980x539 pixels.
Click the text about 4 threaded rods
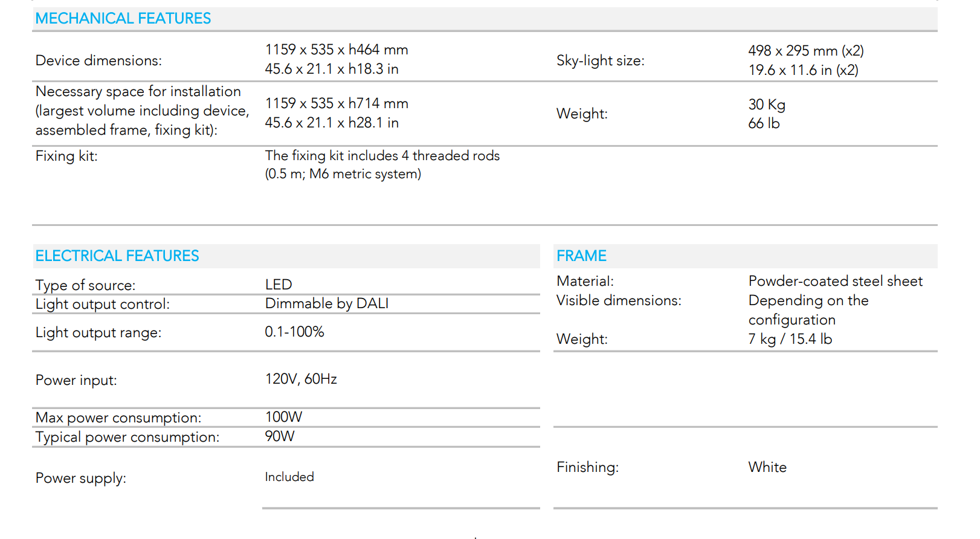coord(382,156)
